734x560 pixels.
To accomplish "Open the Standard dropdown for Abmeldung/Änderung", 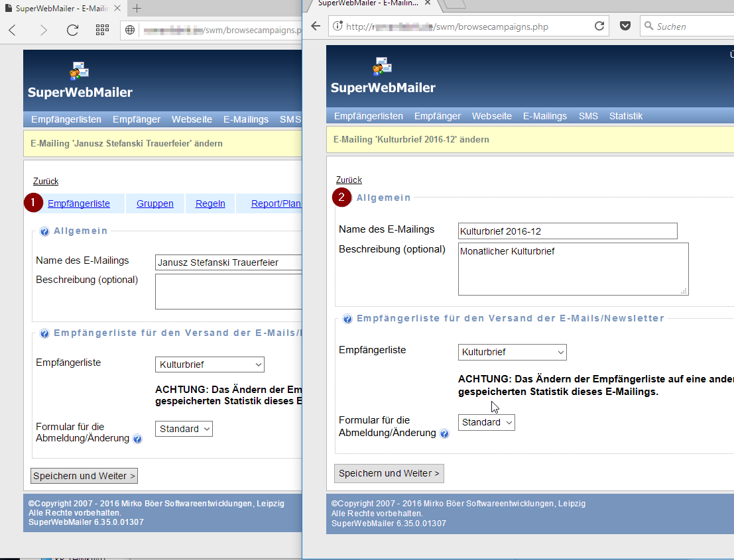I will tap(486, 422).
